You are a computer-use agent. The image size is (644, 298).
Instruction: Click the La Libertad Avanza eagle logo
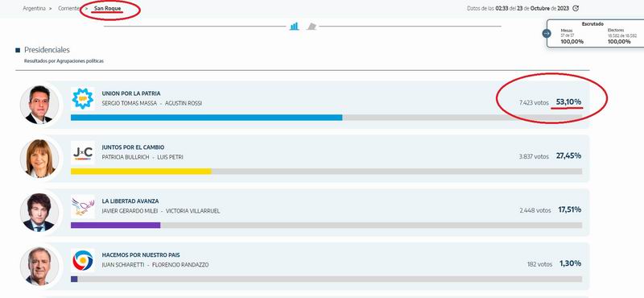pos(83,206)
